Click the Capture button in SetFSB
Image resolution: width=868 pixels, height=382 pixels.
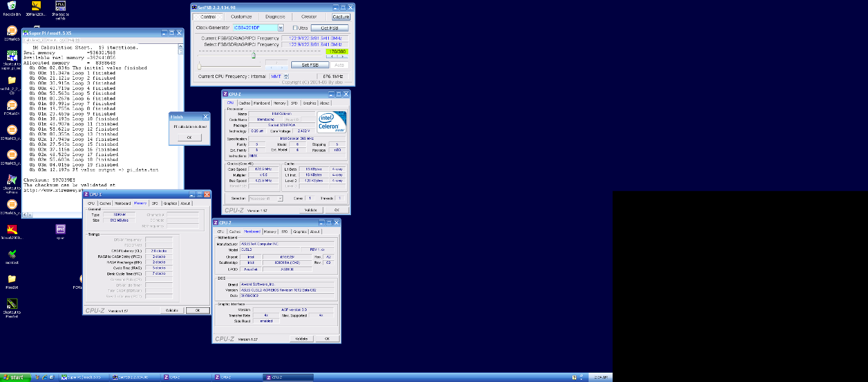click(341, 17)
